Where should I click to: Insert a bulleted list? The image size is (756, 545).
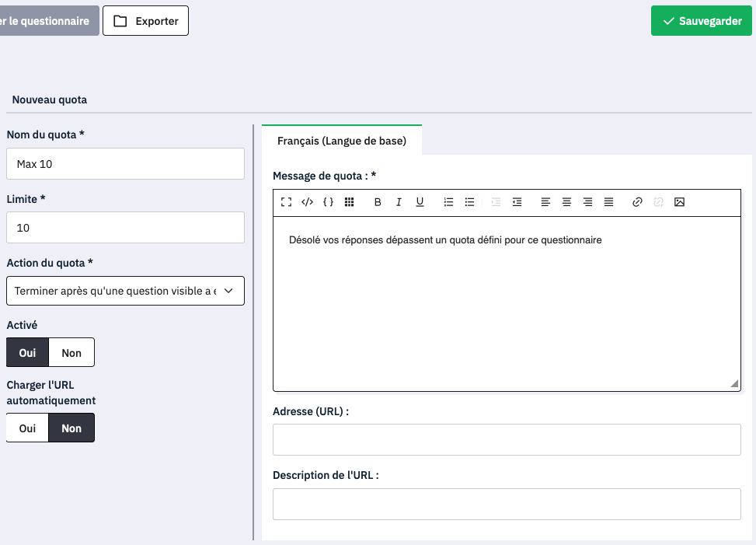469,202
